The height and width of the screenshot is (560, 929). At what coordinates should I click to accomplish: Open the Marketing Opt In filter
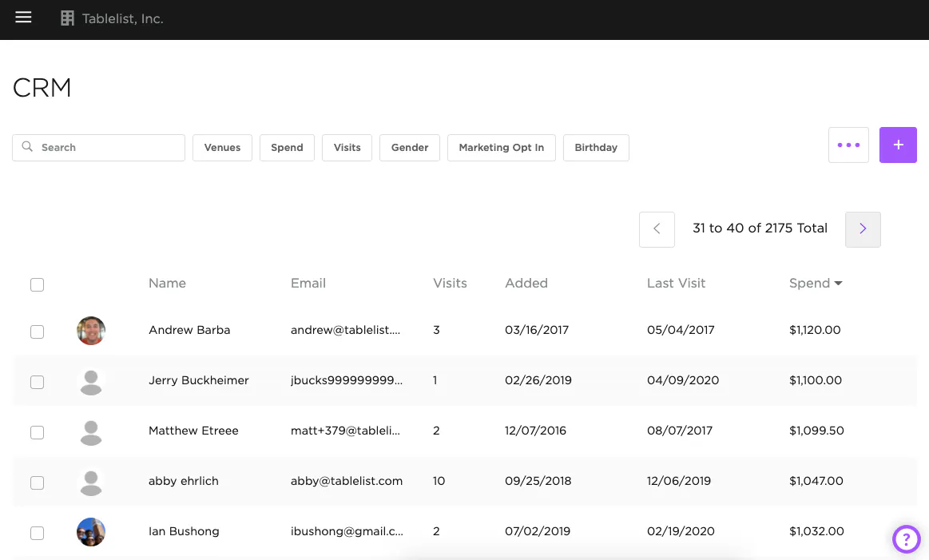click(501, 148)
